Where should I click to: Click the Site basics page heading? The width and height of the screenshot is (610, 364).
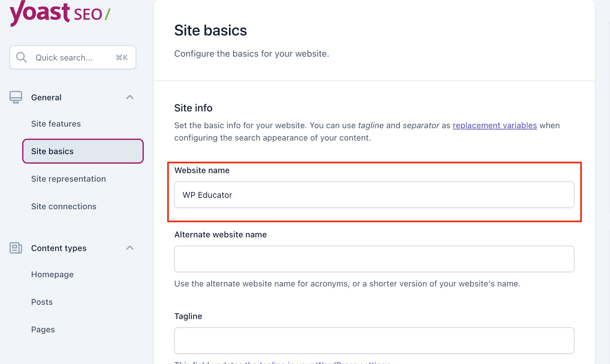[x=210, y=30]
